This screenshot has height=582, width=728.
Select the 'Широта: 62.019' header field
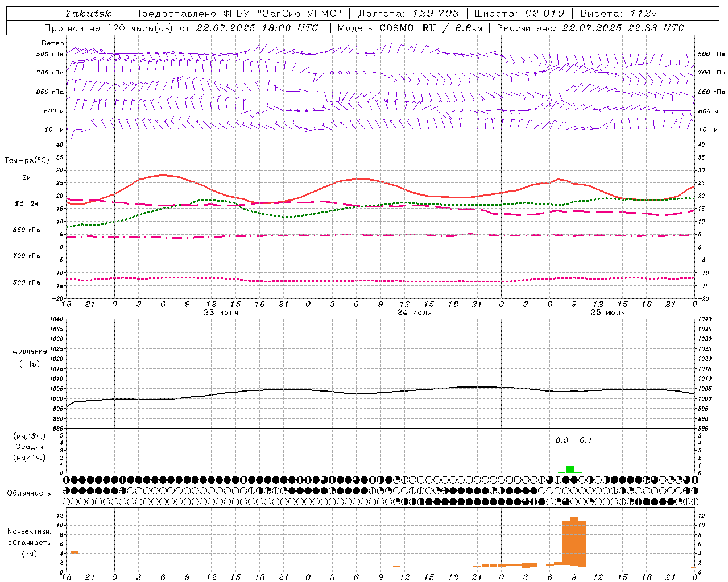tap(519, 13)
